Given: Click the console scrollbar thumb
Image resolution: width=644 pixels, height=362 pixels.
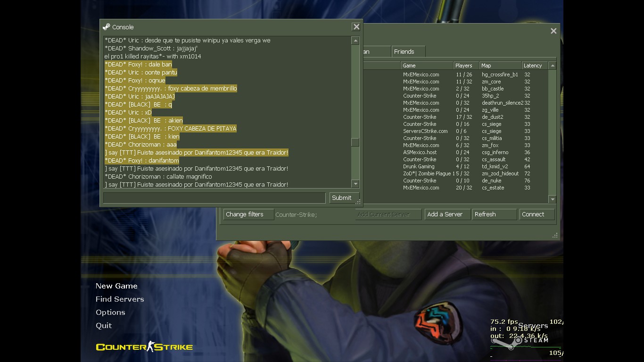Looking at the screenshot, I should (355, 142).
